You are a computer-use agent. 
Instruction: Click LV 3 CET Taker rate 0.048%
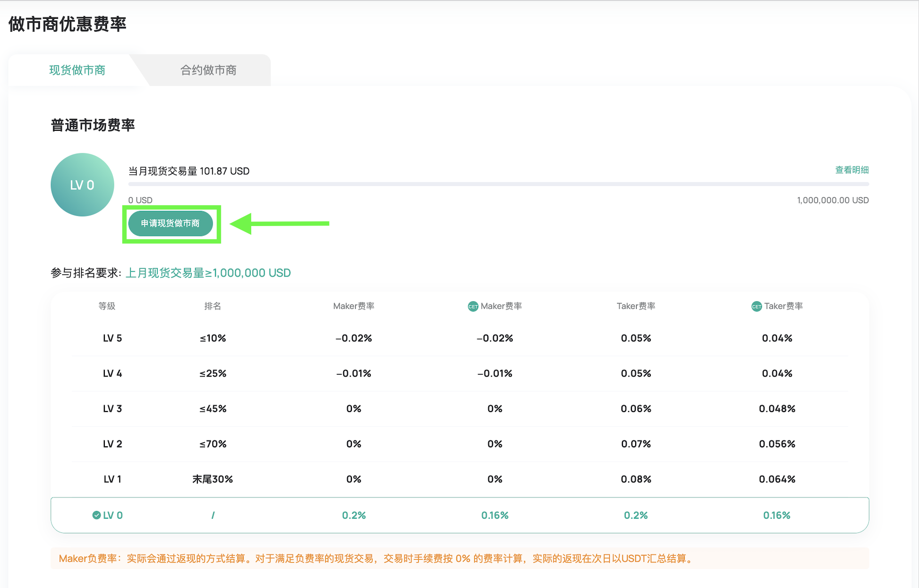pyautogui.click(x=777, y=409)
